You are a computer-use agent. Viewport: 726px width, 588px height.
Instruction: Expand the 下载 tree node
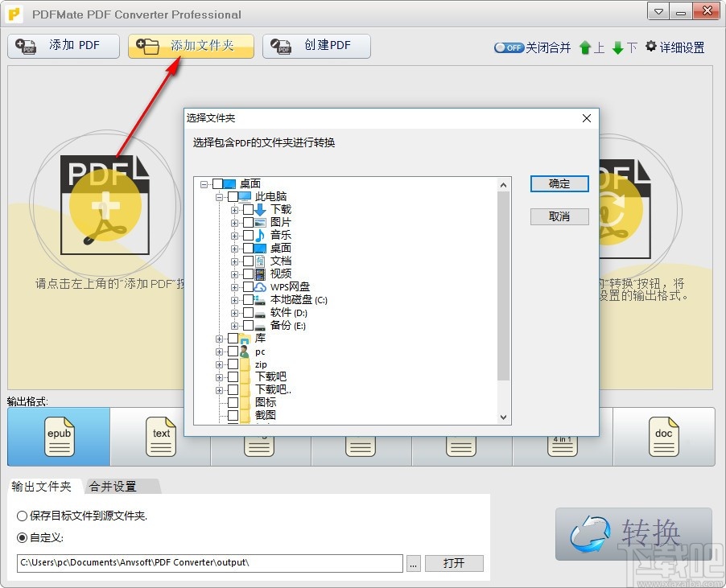234,210
